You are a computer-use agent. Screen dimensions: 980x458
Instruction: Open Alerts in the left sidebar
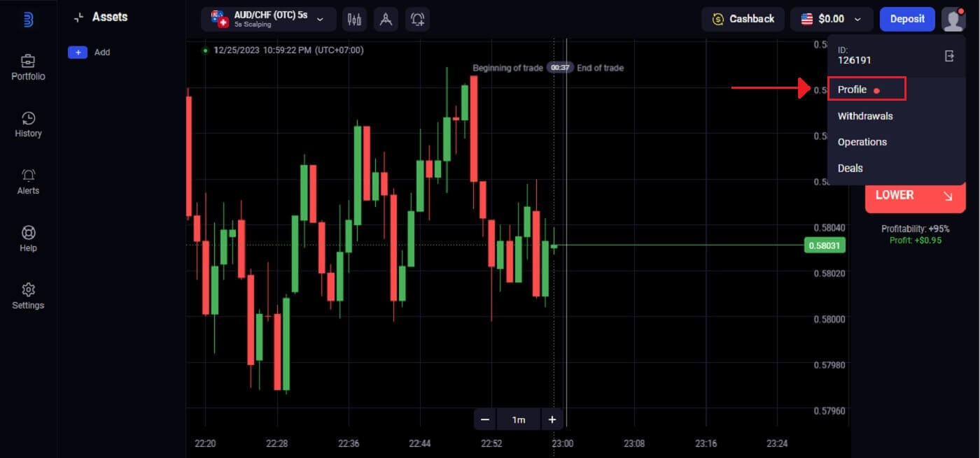point(28,181)
